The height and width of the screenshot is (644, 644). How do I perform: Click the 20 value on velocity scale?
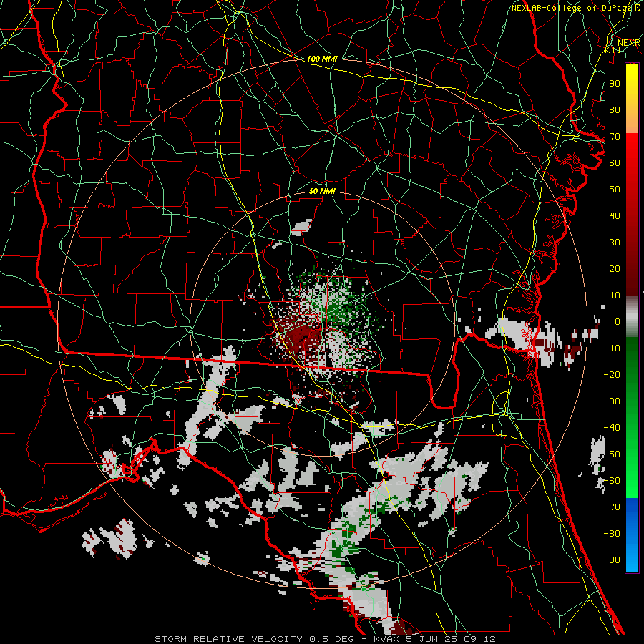615,268
